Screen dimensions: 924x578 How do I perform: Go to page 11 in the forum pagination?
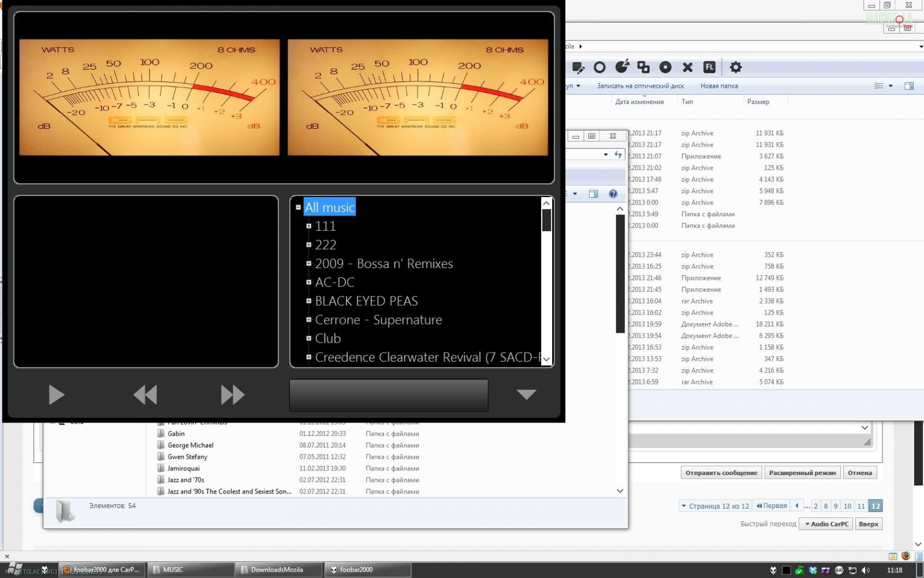pyautogui.click(x=861, y=506)
